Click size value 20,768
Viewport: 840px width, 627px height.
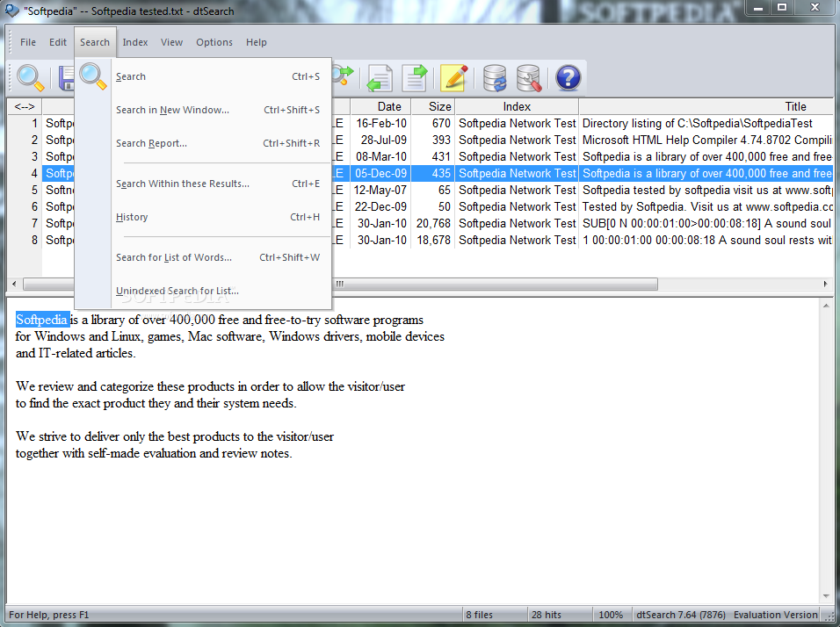pyautogui.click(x=433, y=223)
